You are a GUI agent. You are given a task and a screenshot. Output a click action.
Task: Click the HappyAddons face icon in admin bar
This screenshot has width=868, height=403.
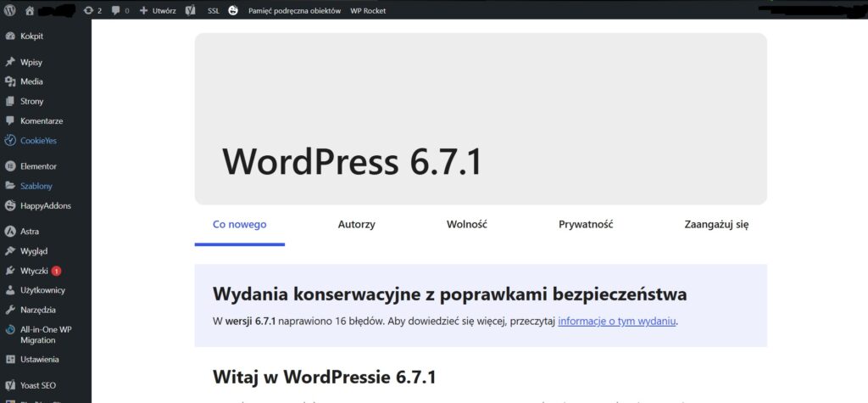pos(233,10)
